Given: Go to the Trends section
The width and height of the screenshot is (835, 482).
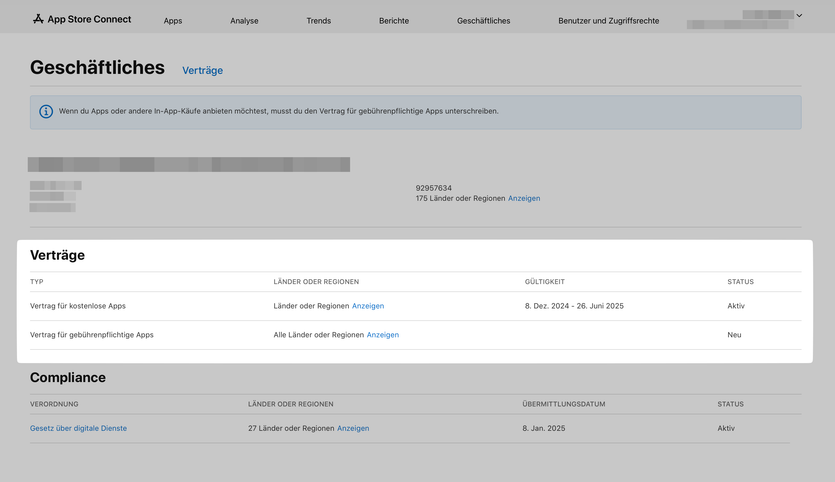Looking at the screenshot, I should (x=318, y=21).
